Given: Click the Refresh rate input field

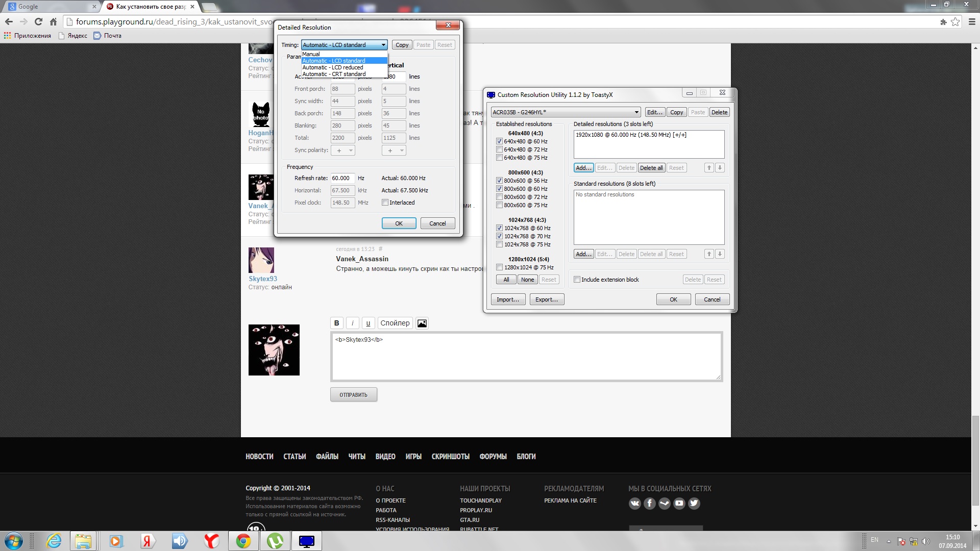Looking at the screenshot, I should (342, 178).
